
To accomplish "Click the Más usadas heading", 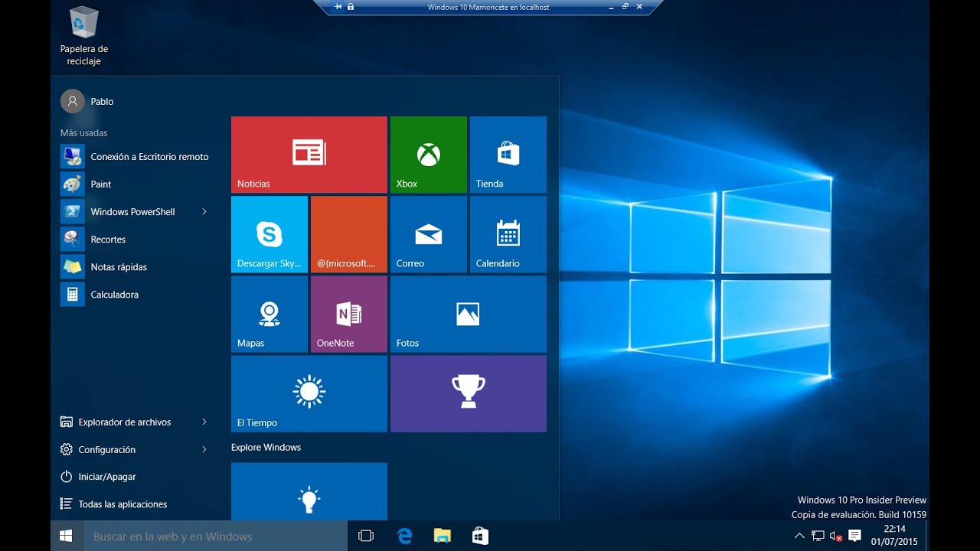I will pos(84,133).
